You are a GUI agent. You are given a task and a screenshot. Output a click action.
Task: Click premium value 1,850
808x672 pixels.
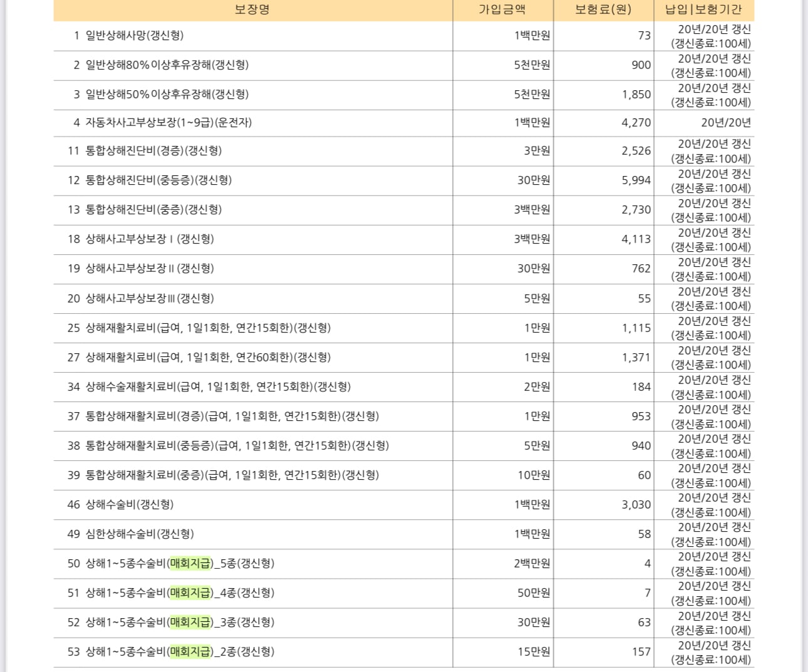coord(636,95)
